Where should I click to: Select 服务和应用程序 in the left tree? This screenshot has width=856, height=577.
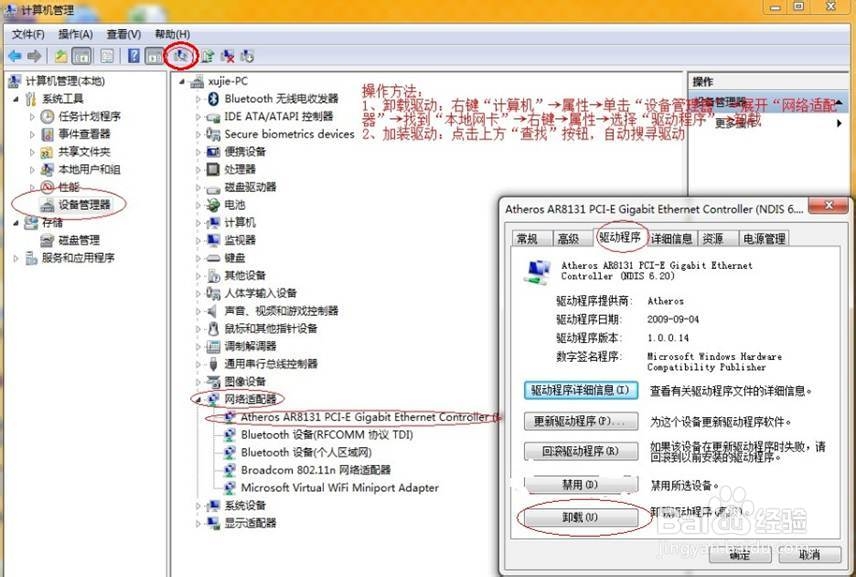click(78, 258)
